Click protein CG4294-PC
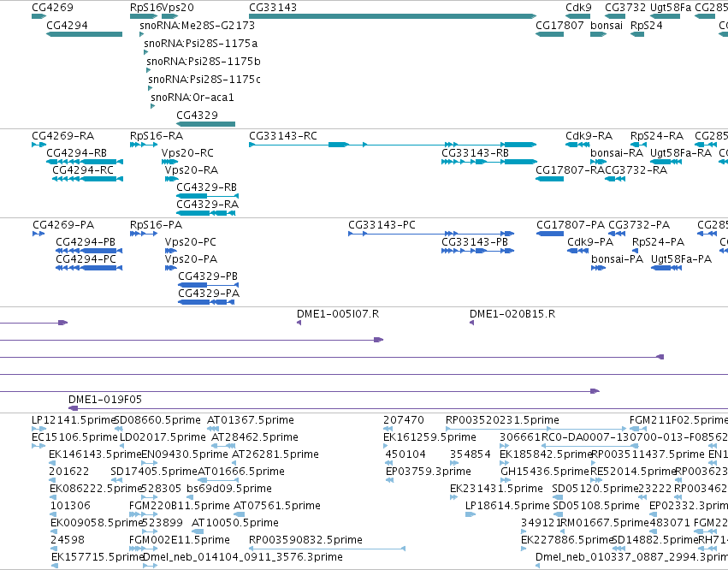Image resolution: width=728 pixels, height=570 pixels. click(x=89, y=268)
